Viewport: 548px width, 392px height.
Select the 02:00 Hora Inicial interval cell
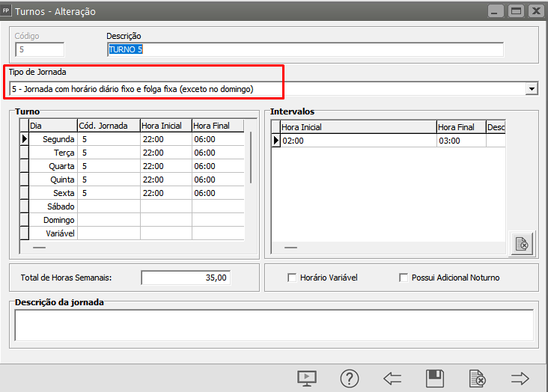tap(357, 140)
